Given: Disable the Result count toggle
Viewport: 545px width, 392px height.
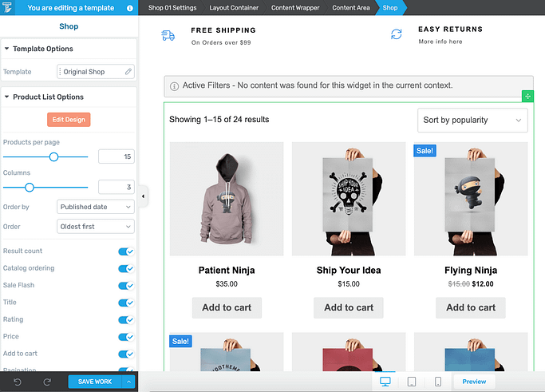Looking at the screenshot, I should (x=126, y=251).
